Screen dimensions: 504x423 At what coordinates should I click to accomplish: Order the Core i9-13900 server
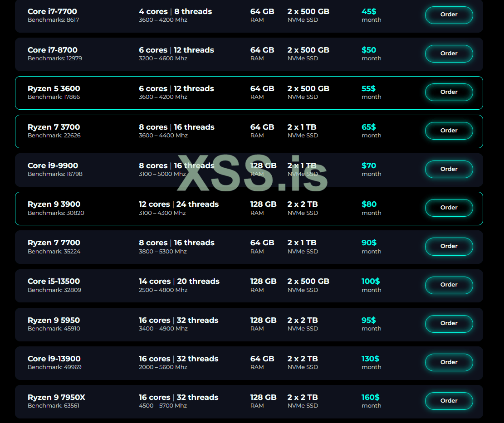tap(449, 362)
